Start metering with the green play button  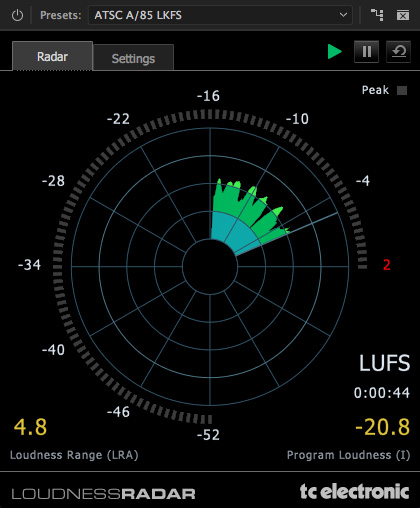click(x=335, y=52)
